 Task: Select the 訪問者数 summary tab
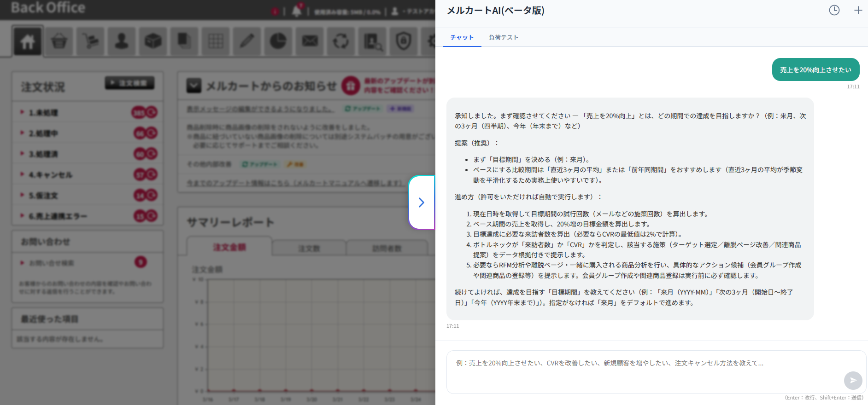[x=387, y=249]
